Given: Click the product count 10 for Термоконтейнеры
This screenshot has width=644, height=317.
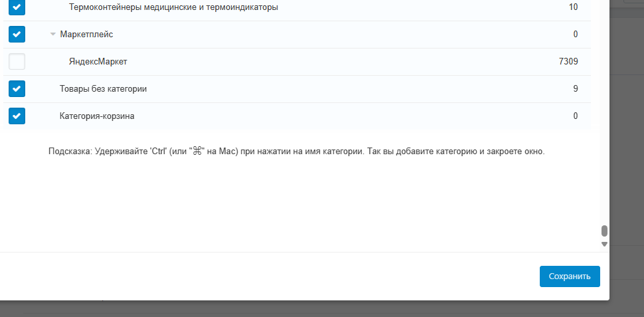Looking at the screenshot, I should (573, 7).
